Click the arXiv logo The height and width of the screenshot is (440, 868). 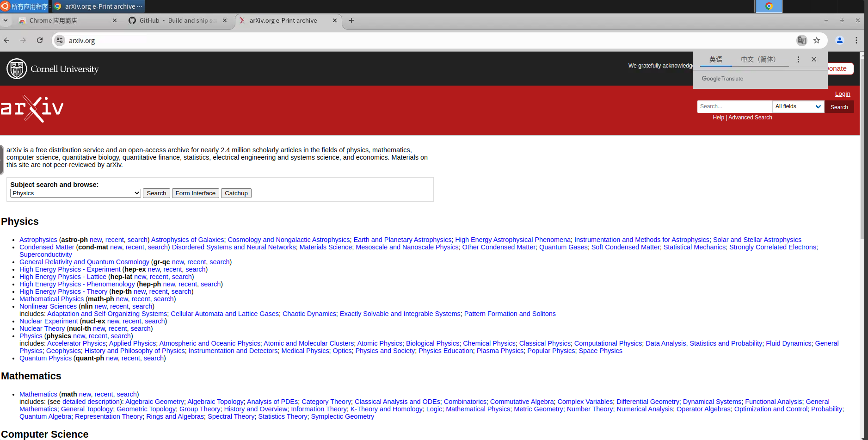[32, 109]
